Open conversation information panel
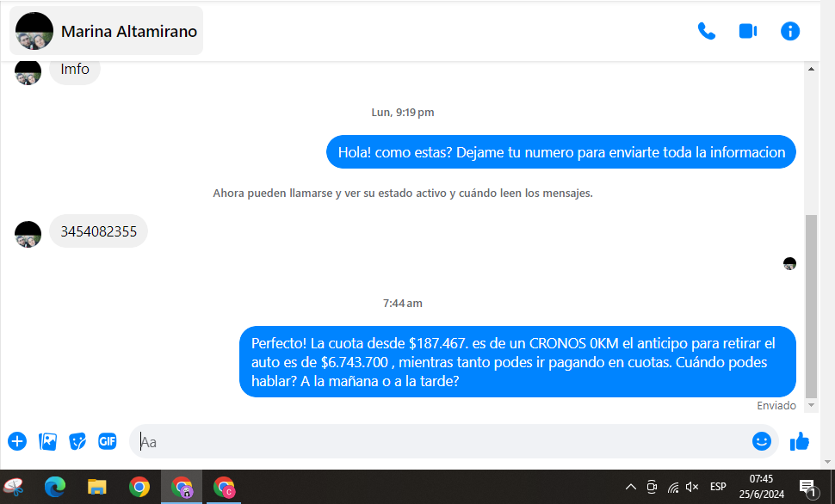The width and height of the screenshot is (835, 504). (789, 31)
